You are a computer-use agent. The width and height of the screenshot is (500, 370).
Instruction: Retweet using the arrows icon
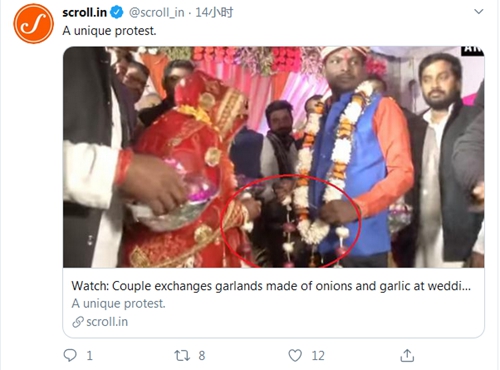coord(182,356)
